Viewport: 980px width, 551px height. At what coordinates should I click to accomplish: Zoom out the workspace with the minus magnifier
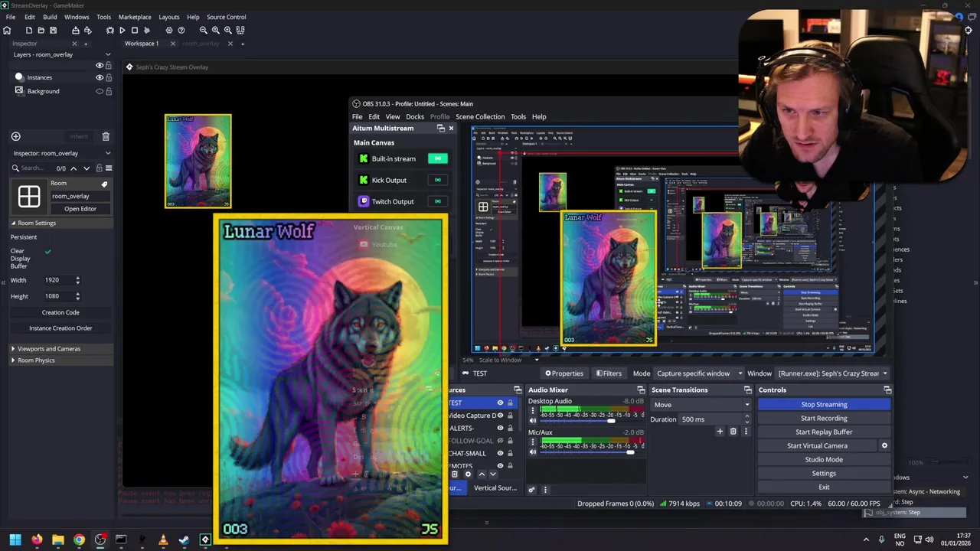[x=204, y=30]
